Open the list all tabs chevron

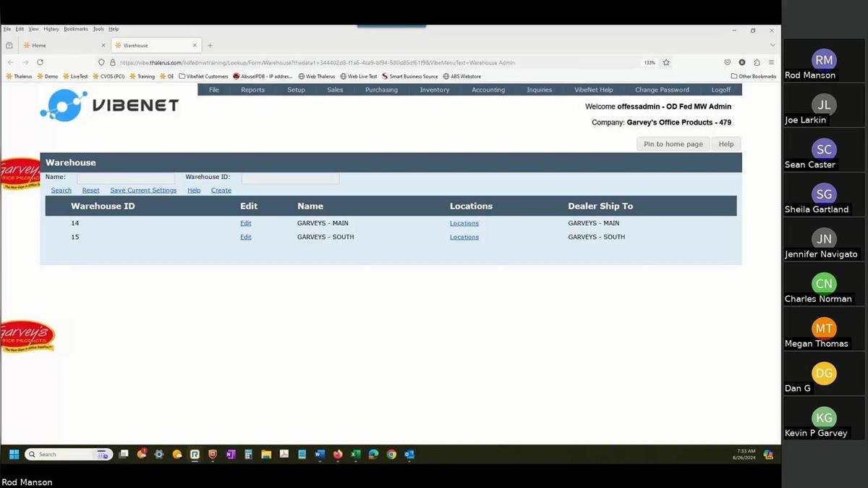point(773,44)
